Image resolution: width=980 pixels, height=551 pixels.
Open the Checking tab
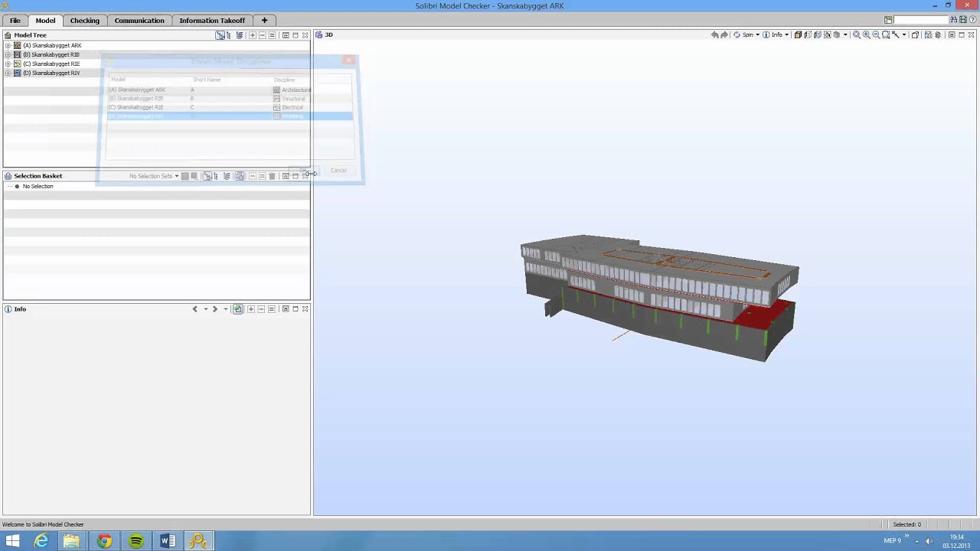85,20
